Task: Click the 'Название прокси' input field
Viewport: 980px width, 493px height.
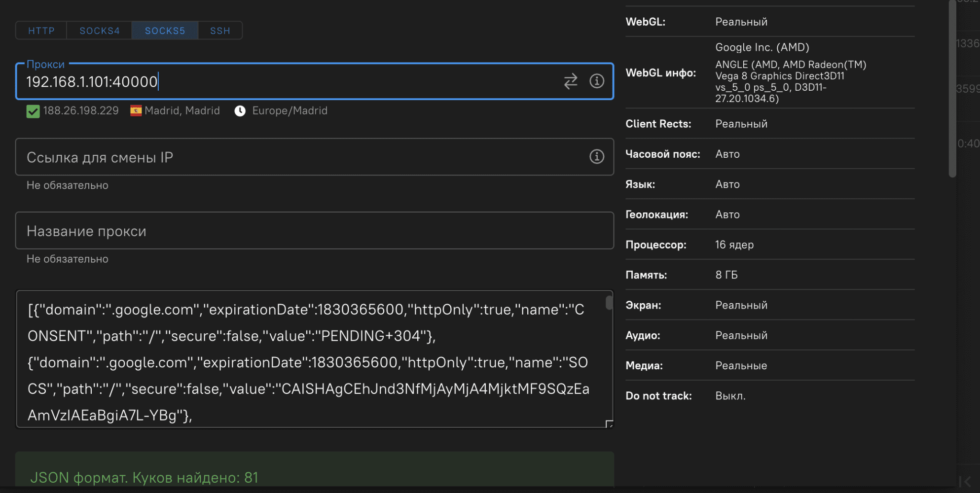Action: click(315, 231)
